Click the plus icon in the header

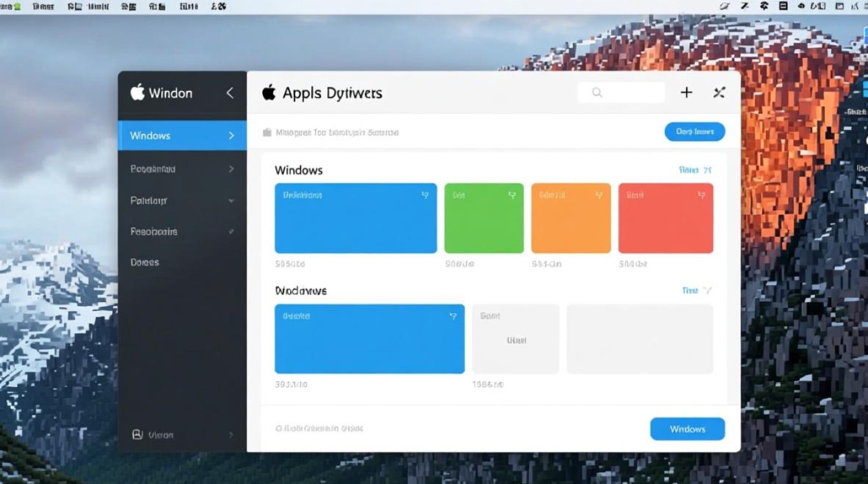click(x=686, y=93)
